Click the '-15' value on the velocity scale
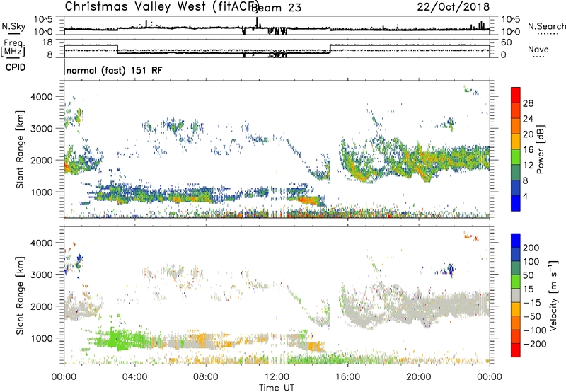 click(x=532, y=303)
